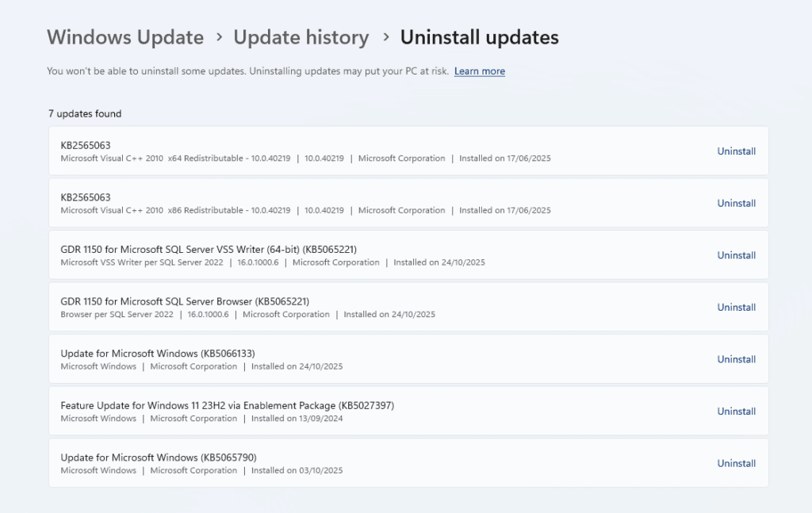Go back to Windows Update breadcrumb
The width and height of the screenshot is (812, 513).
point(125,37)
